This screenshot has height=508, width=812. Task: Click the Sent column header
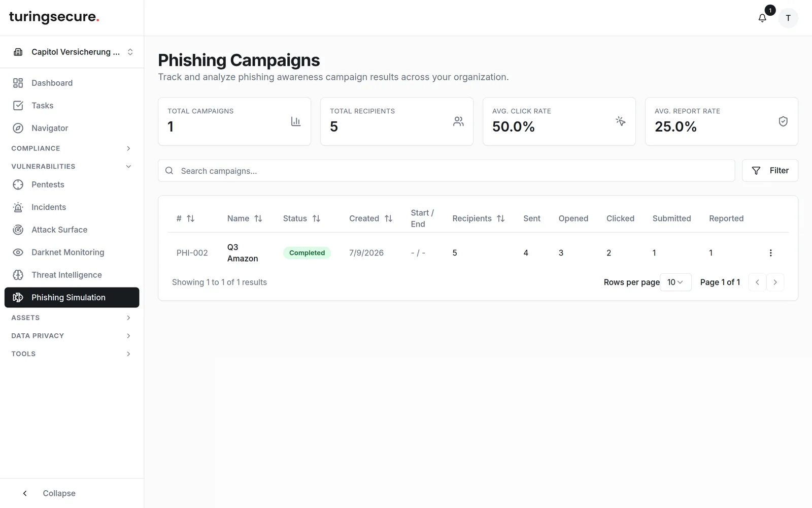click(x=532, y=218)
